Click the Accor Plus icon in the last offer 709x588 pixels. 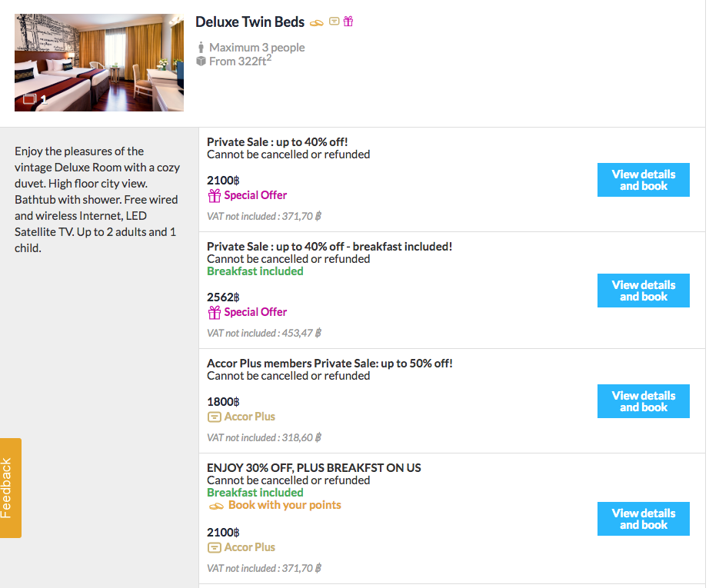pyautogui.click(x=215, y=547)
